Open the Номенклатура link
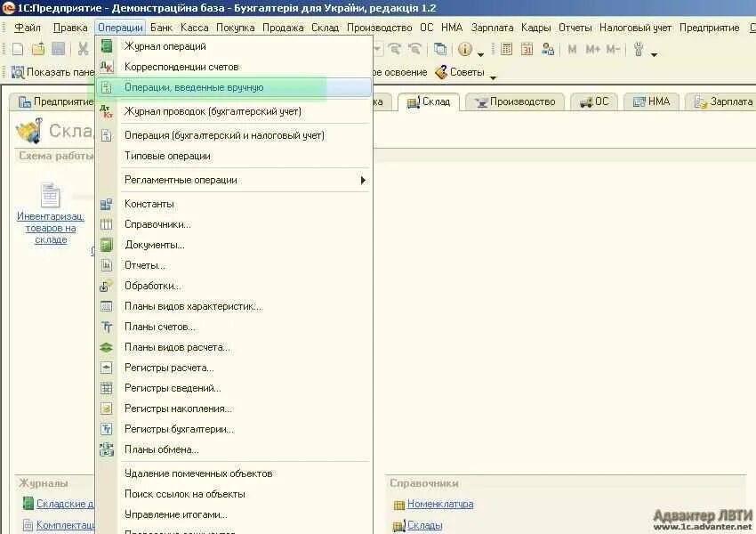756x534 pixels. pos(440,504)
